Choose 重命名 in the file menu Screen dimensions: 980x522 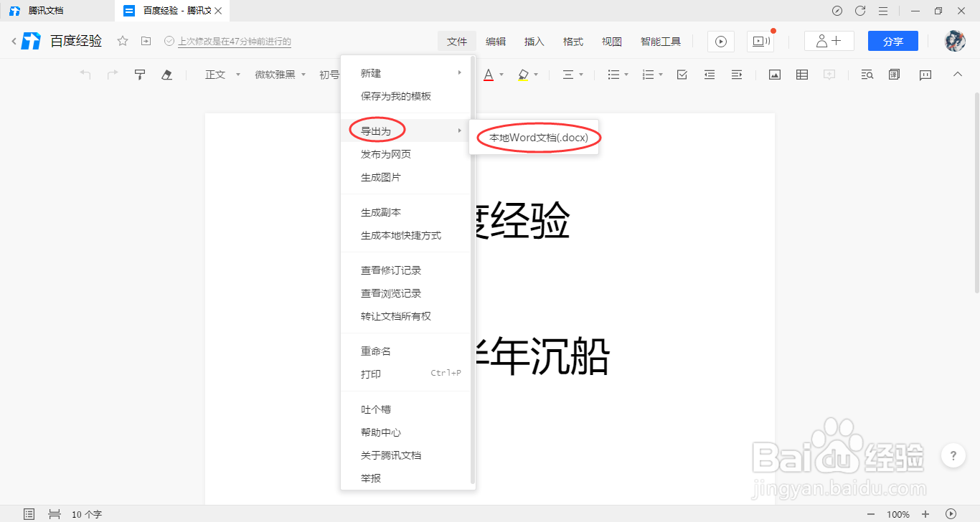pyautogui.click(x=405, y=351)
